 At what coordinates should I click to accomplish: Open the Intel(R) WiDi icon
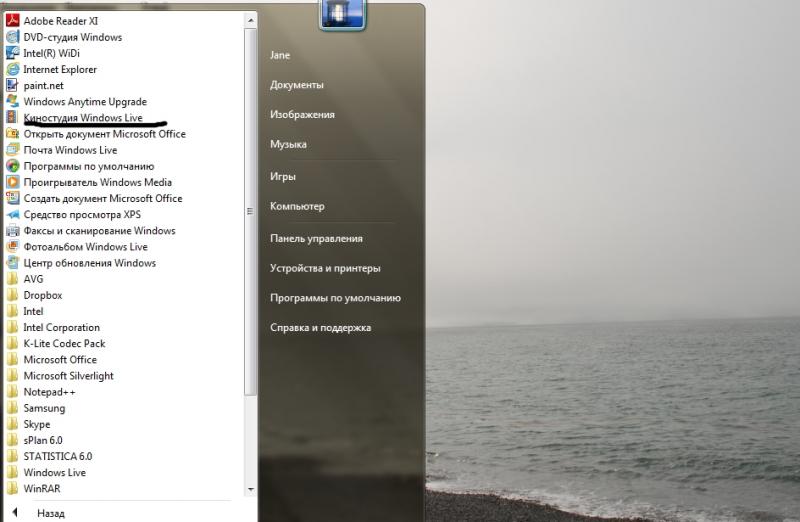click(x=12, y=53)
